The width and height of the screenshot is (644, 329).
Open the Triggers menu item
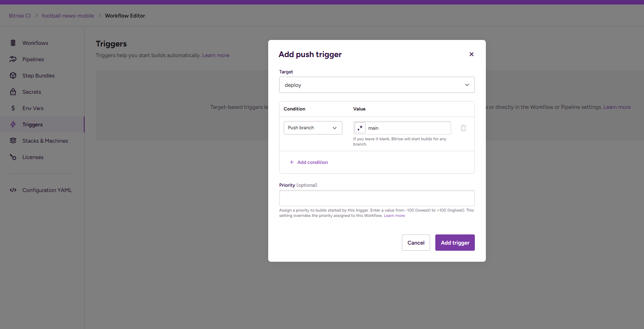pyautogui.click(x=33, y=125)
